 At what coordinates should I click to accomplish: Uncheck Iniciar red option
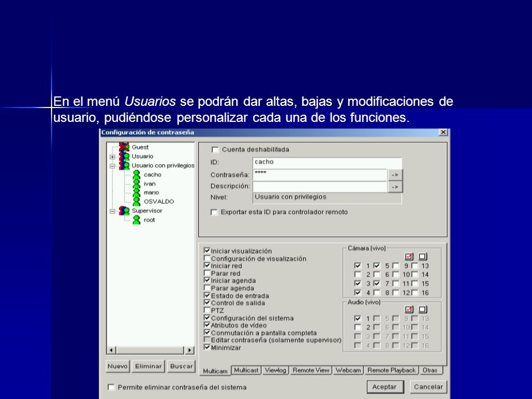click(207, 265)
